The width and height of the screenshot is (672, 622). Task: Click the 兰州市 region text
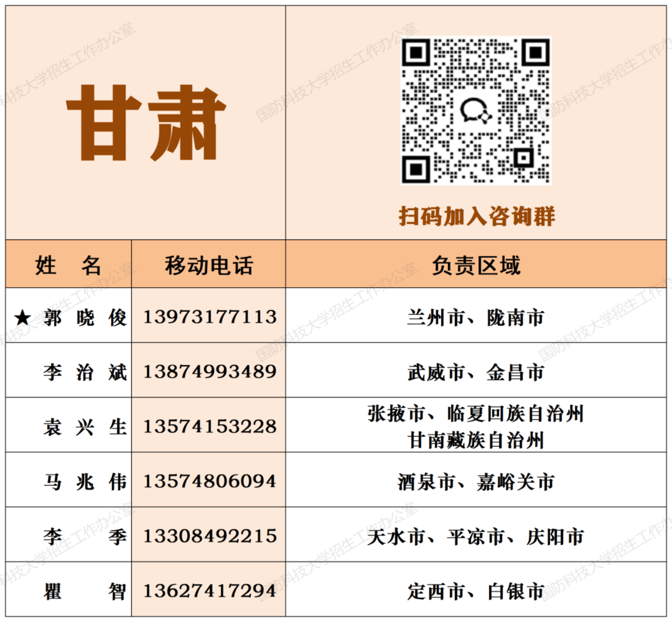coord(436,318)
